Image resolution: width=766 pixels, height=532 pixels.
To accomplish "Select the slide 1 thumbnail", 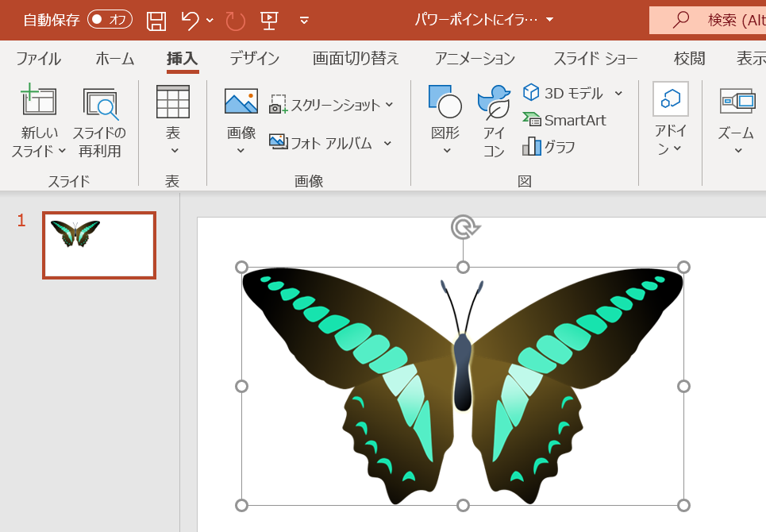I will 98,245.
